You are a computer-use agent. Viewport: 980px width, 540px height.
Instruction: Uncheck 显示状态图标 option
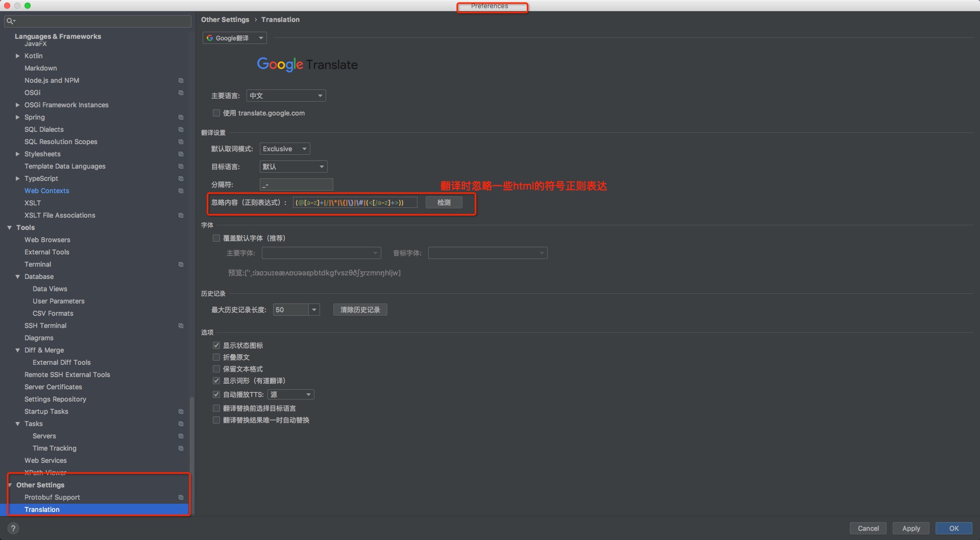coord(216,345)
